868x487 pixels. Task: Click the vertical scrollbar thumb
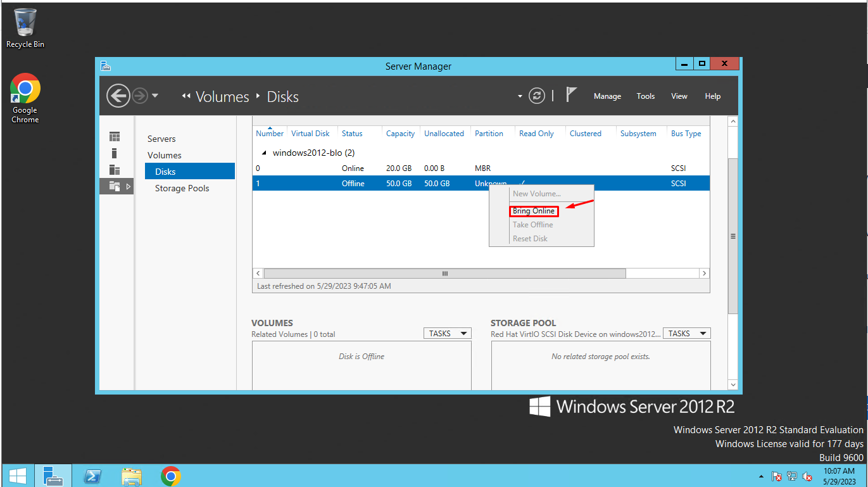733,236
